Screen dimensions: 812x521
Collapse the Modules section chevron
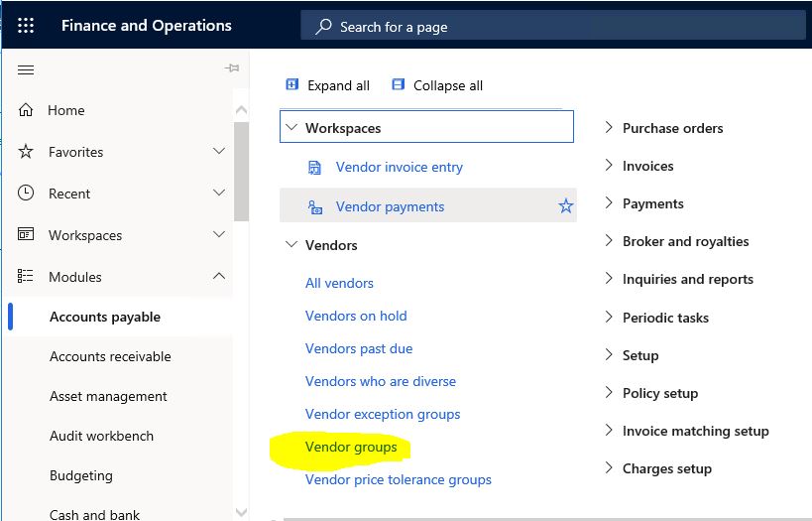coord(219,276)
